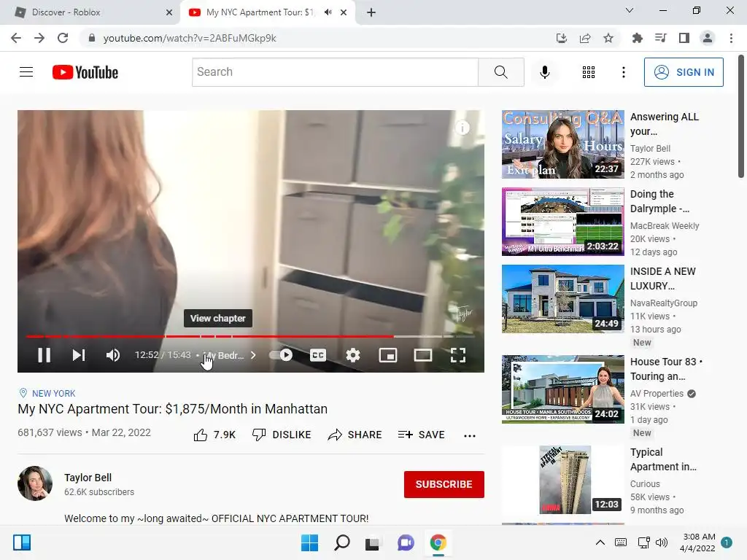Click Taylor Bell channel avatar
This screenshot has height=560, width=747.
(x=35, y=483)
